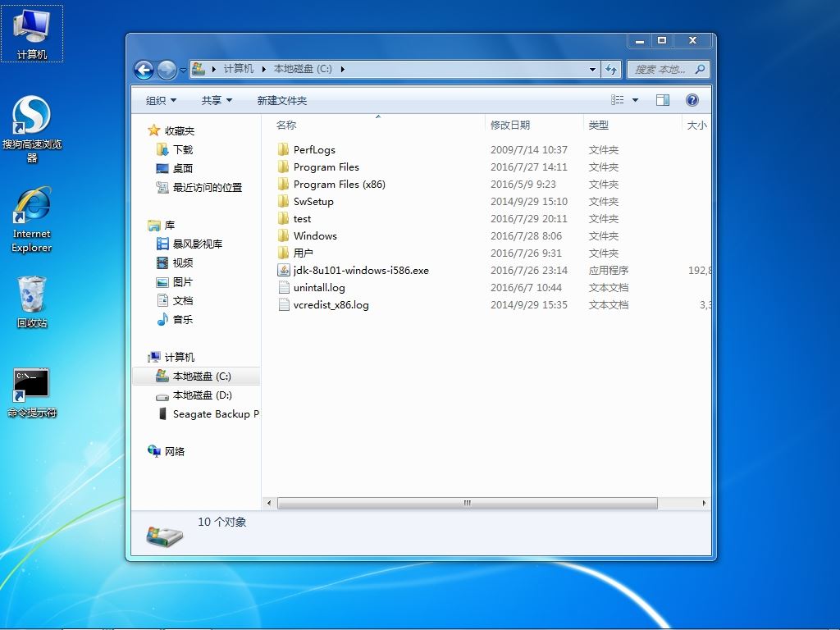Open address bar history dropdown arrow

(592, 69)
